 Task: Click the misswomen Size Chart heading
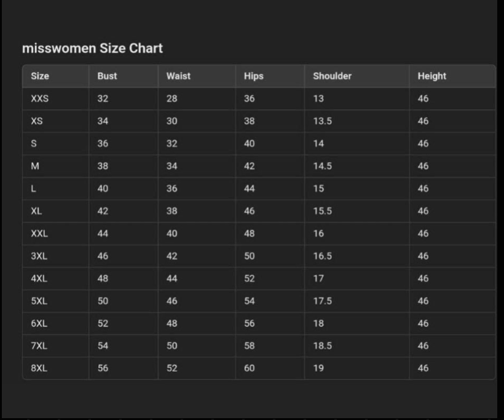92,49
